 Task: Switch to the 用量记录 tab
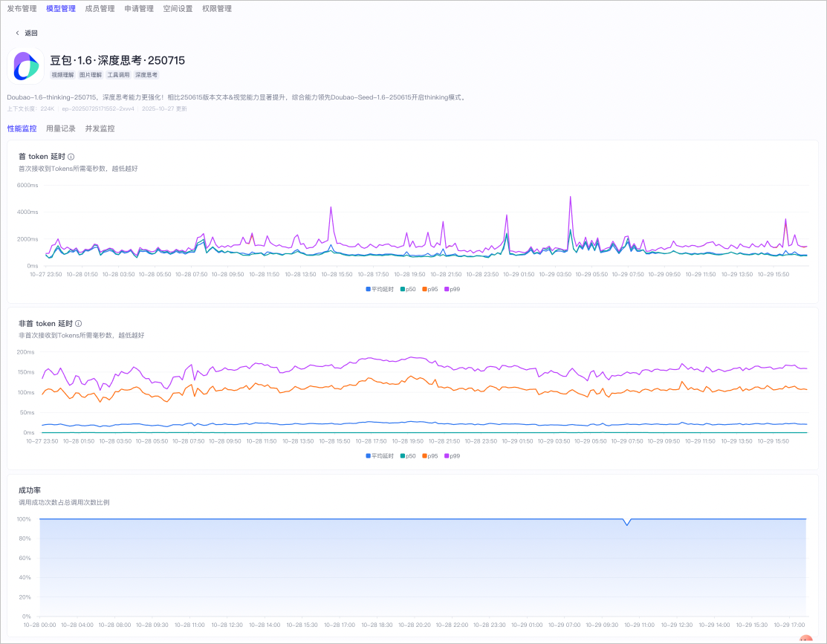[61, 129]
